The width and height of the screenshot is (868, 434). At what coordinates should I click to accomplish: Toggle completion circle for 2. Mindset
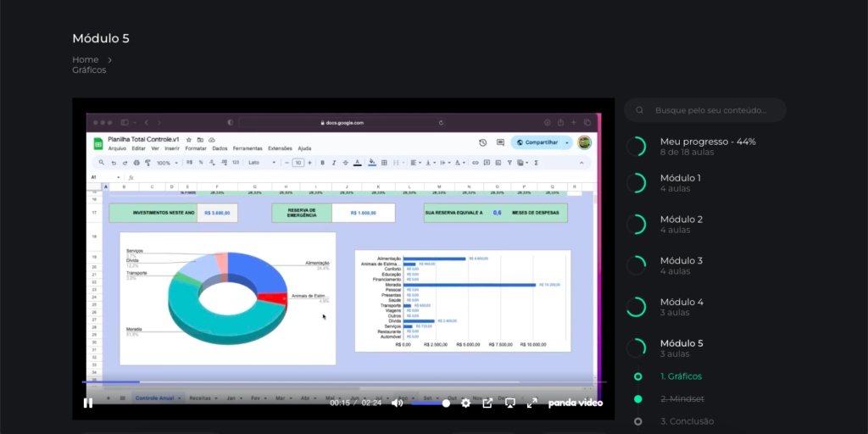pyautogui.click(x=637, y=398)
